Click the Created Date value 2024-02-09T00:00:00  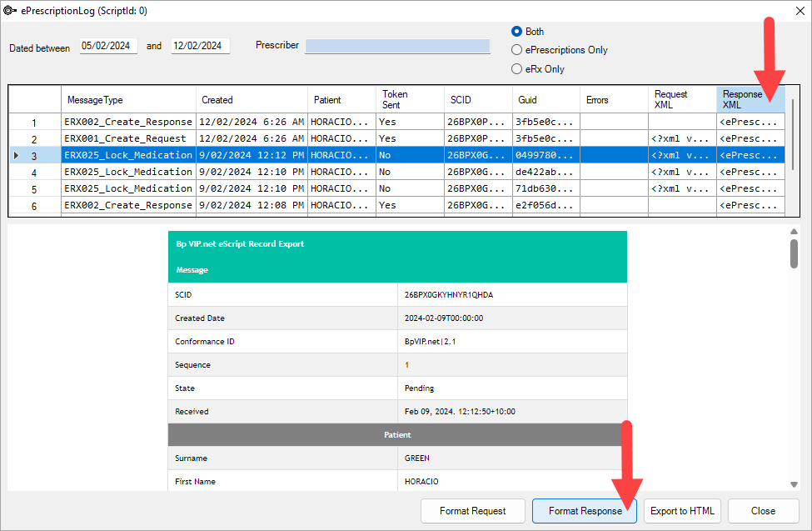(444, 318)
